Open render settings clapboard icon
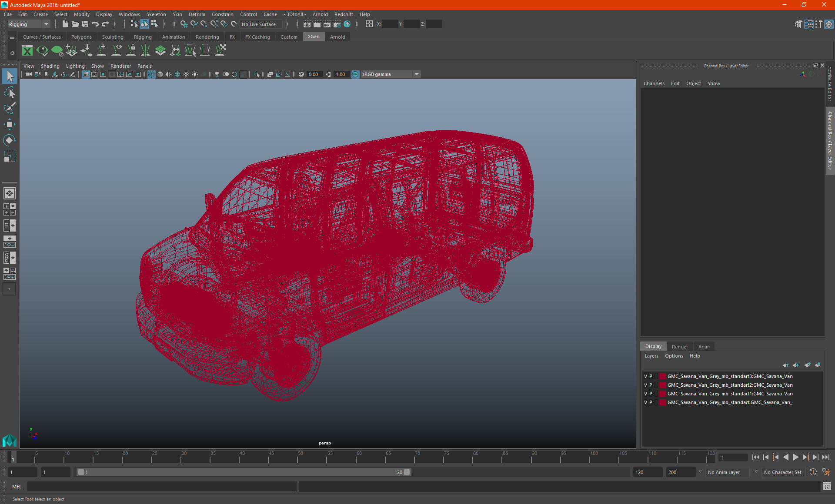The height and width of the screenshot is (504, 835). pos(337,24)
